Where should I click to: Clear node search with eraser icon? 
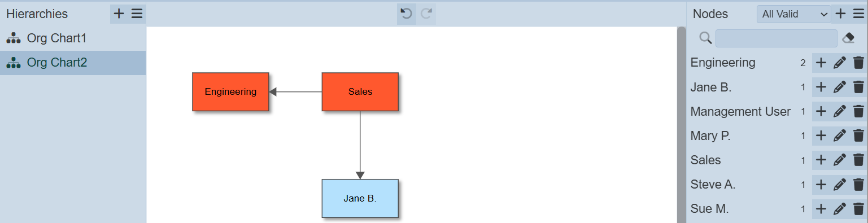click(848, 38)
